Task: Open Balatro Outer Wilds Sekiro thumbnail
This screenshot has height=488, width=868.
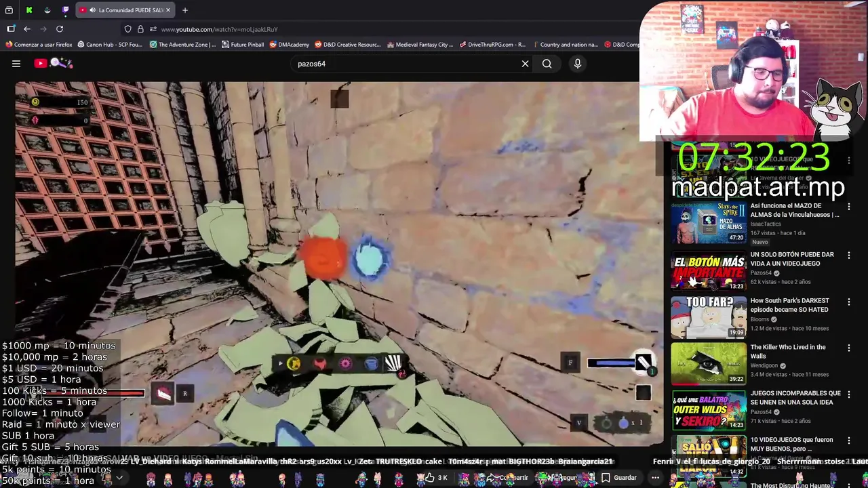Action: (x=709, y=409)
